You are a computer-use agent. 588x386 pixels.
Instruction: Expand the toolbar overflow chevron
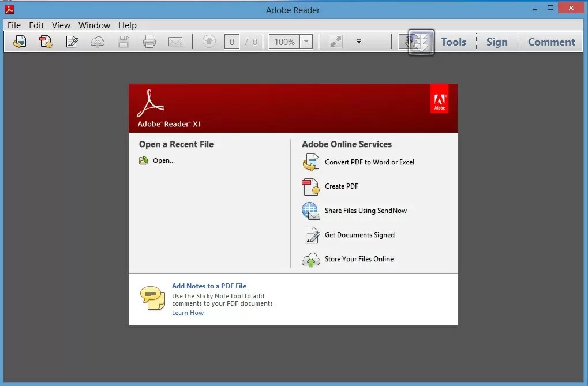pos(358,42)
